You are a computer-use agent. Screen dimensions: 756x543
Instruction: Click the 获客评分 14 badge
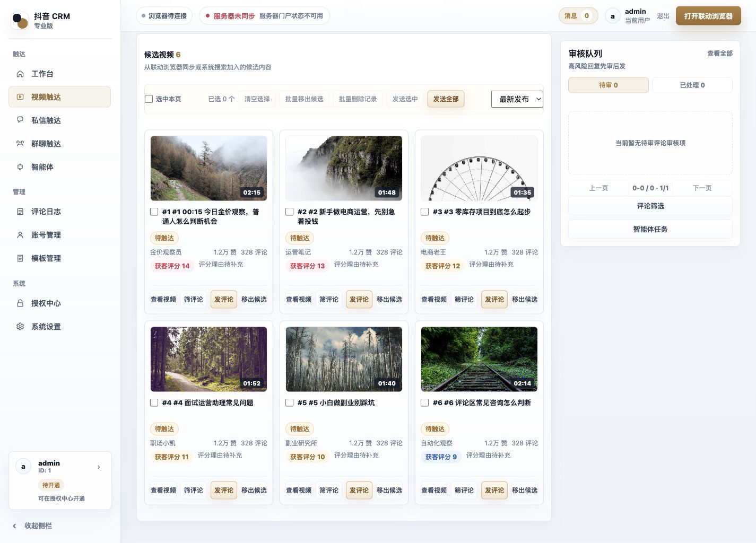(172, 266)
